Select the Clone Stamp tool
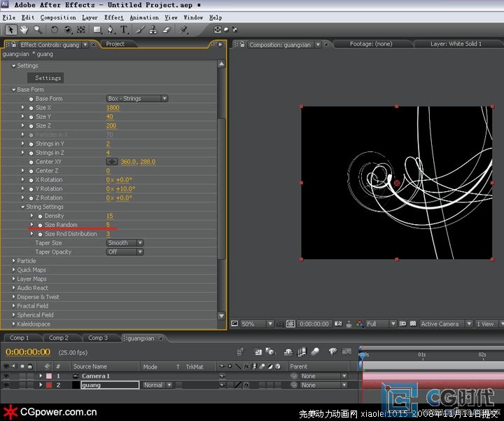Viewport: 504px width, 421px height. click(153, 30)
